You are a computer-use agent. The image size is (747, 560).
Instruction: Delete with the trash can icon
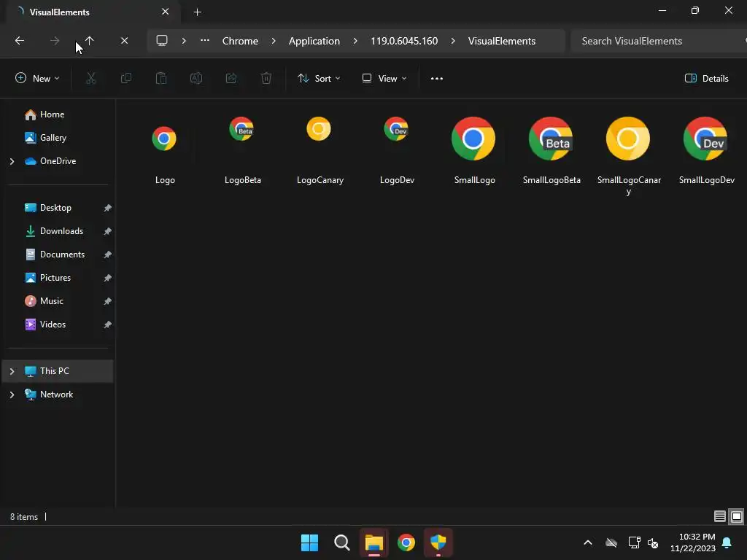pyautogui.click(x=266, y=79)
